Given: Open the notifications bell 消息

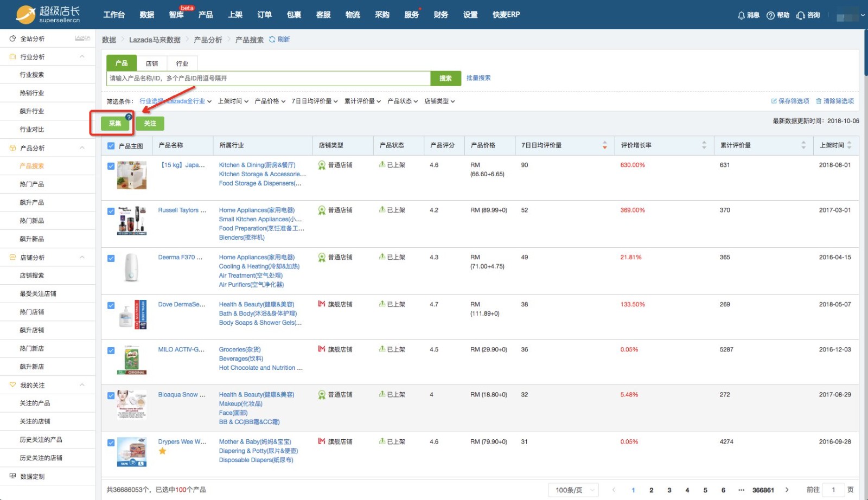Looking at the screenshot, I should coord(741,15).
